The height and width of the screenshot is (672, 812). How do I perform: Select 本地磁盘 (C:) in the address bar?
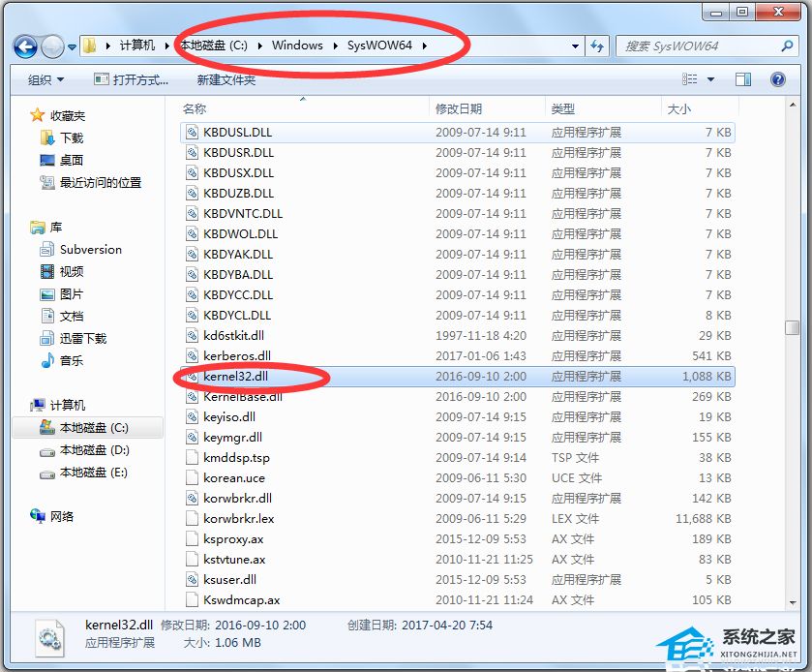tap(213, 46)
